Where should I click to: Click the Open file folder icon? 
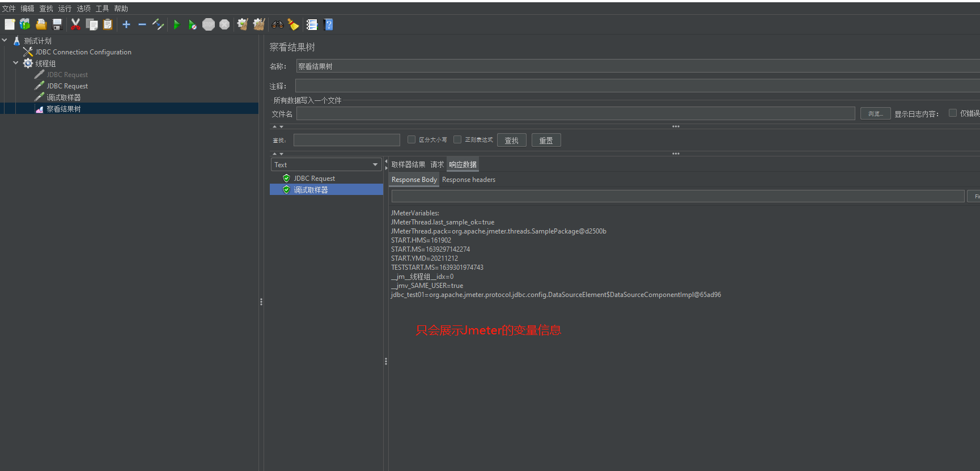click(x=41, y=24)
